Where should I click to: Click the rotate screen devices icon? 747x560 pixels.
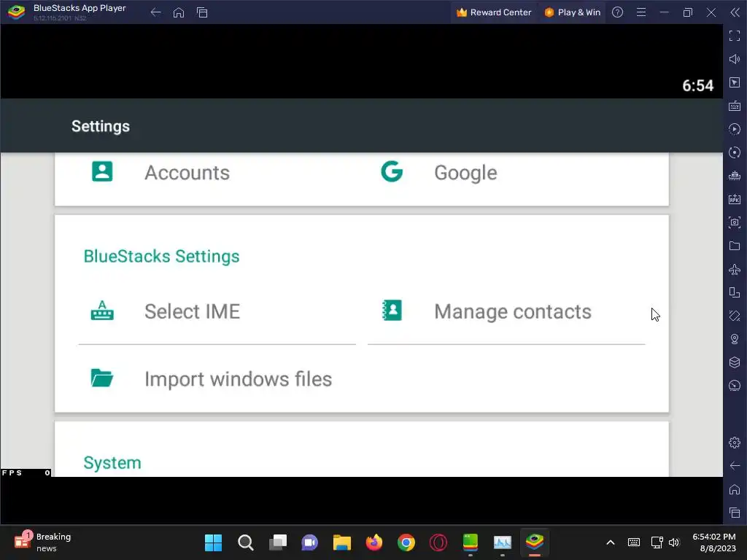[735, 292]
